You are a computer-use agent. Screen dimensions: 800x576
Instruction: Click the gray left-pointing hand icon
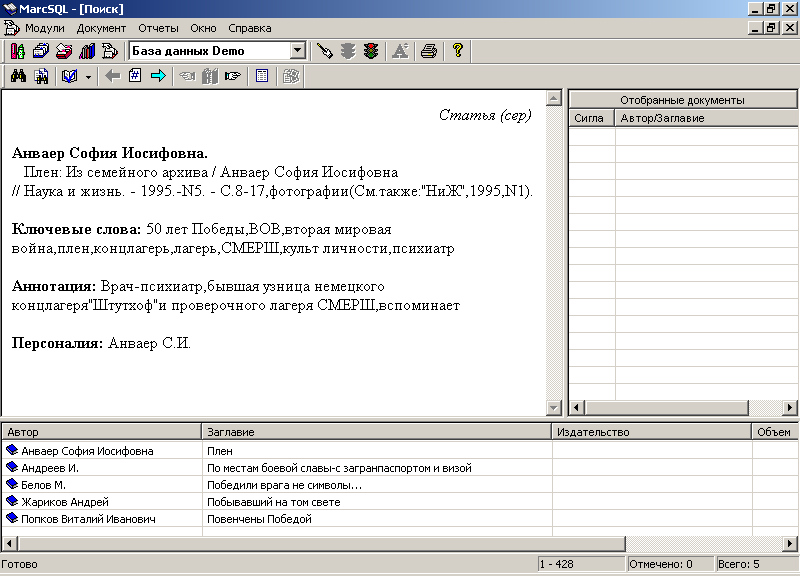point(187,76)
